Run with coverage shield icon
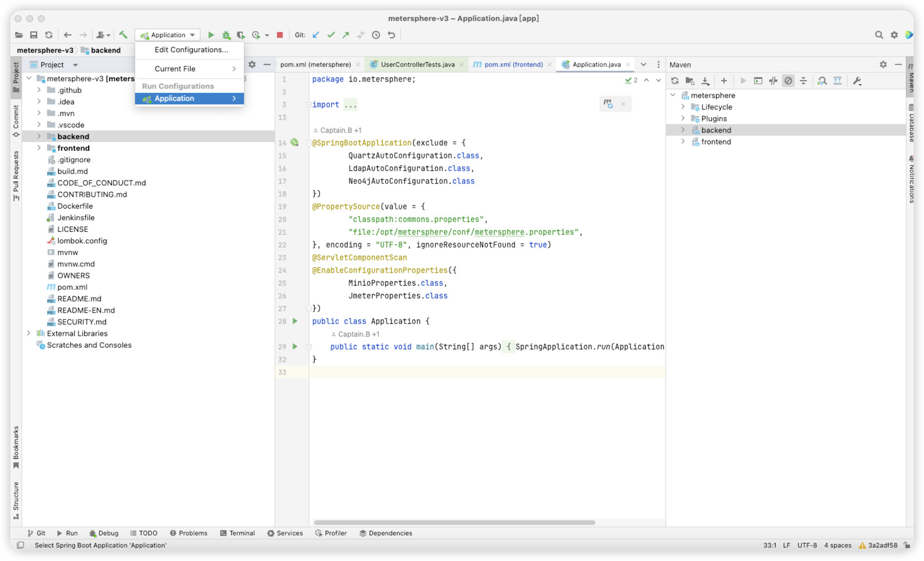This screenshot has height=561, width=924. point(240,35)
